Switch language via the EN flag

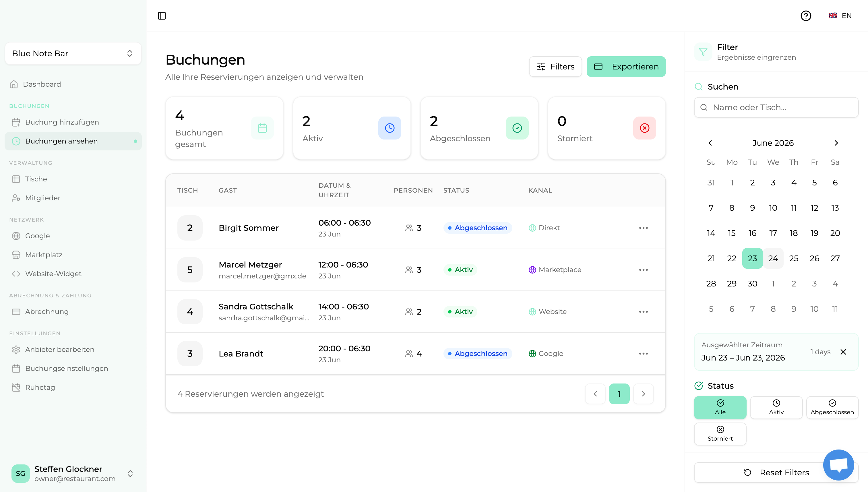(840, 16)
